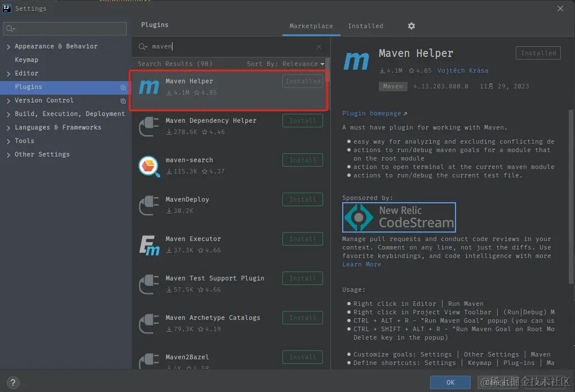Click the Maven Dependency Helper plug icon
The height and width of the screenshot is (392, 575).
coord(149,126)
